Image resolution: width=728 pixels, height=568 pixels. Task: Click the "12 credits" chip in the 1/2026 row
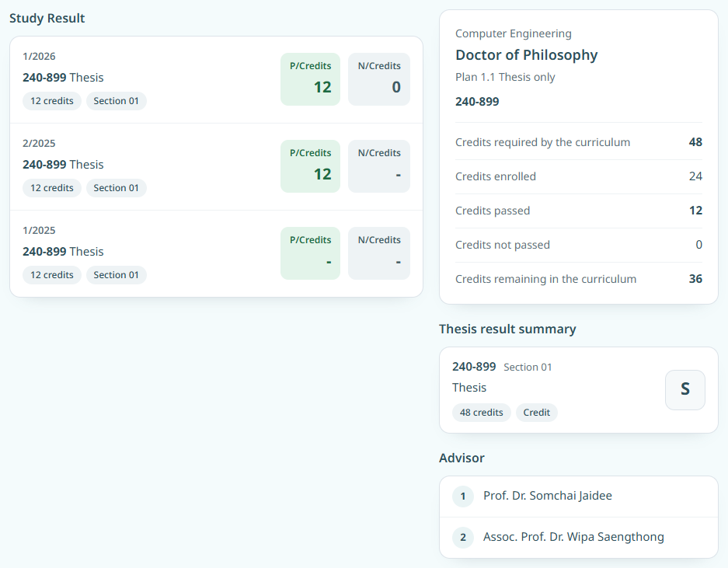click(52, 101)
